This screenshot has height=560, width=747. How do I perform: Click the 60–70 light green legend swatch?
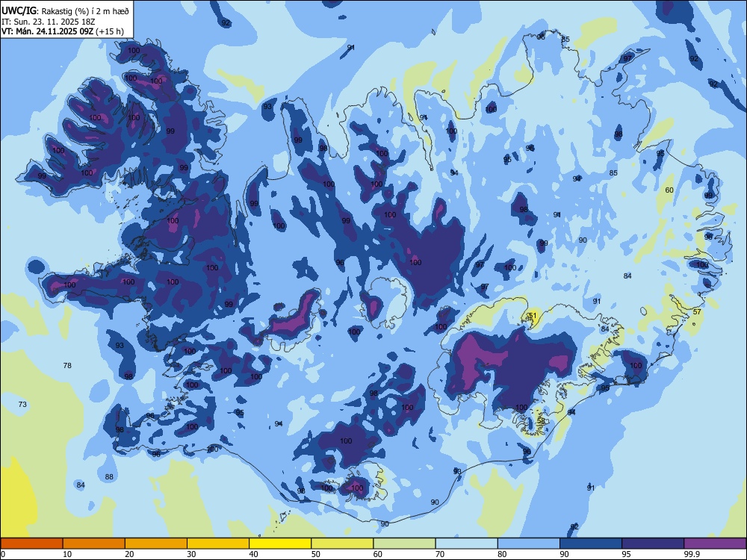tap(404, 544)
